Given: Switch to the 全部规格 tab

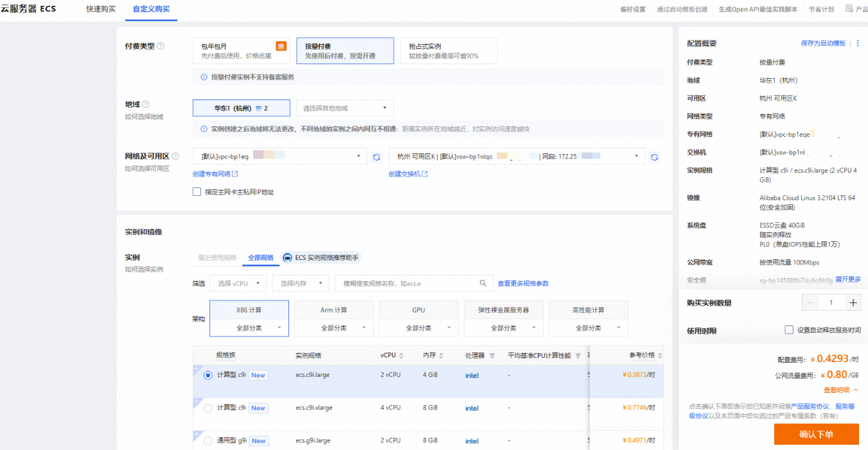Looking at the screenshot, I should pyautogui.click(x=261, y=257).
